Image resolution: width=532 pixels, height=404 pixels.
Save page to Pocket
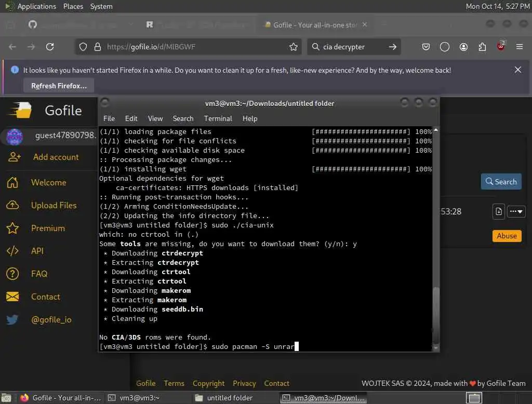coord(426,47)
